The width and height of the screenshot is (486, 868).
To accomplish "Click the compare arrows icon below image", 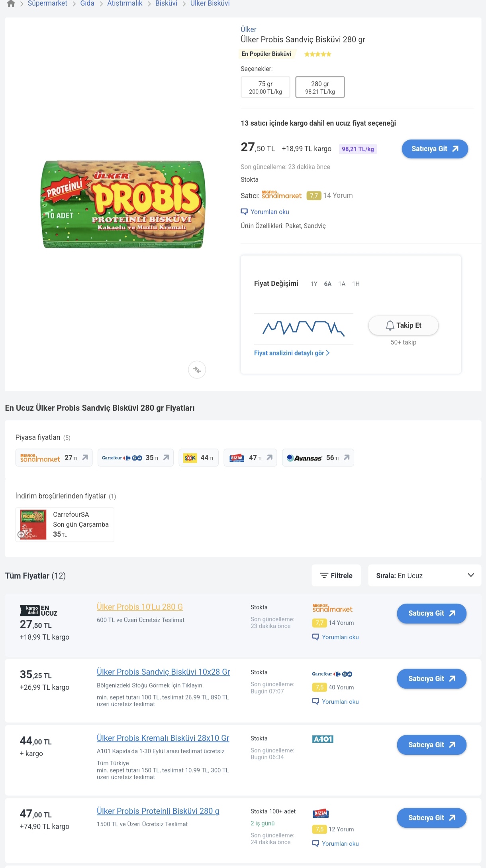I will click(x=197, y=370).
